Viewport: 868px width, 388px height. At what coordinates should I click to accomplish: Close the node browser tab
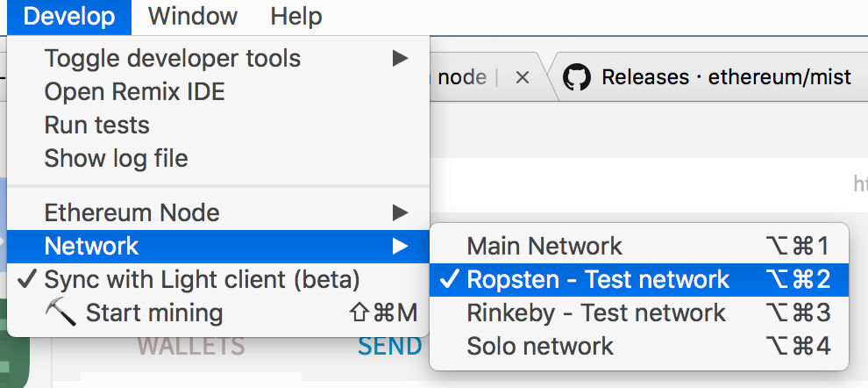click(x=522, y=77)
